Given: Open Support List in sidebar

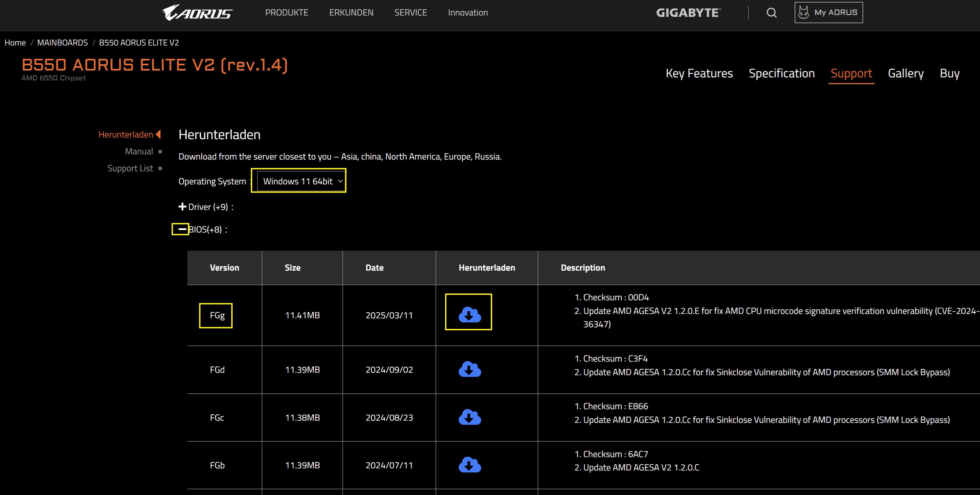Looking at the screenshot, I should [x=130, y=169].
